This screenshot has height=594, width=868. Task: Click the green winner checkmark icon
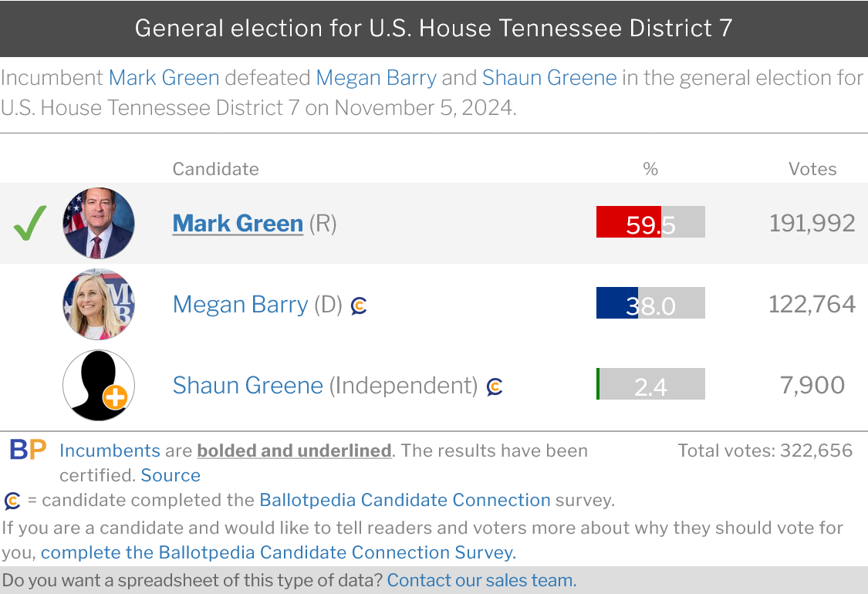30,223
